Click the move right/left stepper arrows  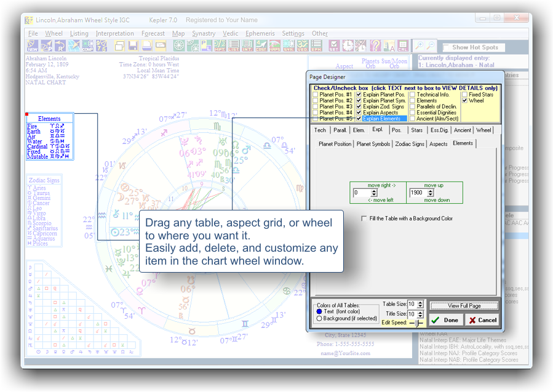374,193
